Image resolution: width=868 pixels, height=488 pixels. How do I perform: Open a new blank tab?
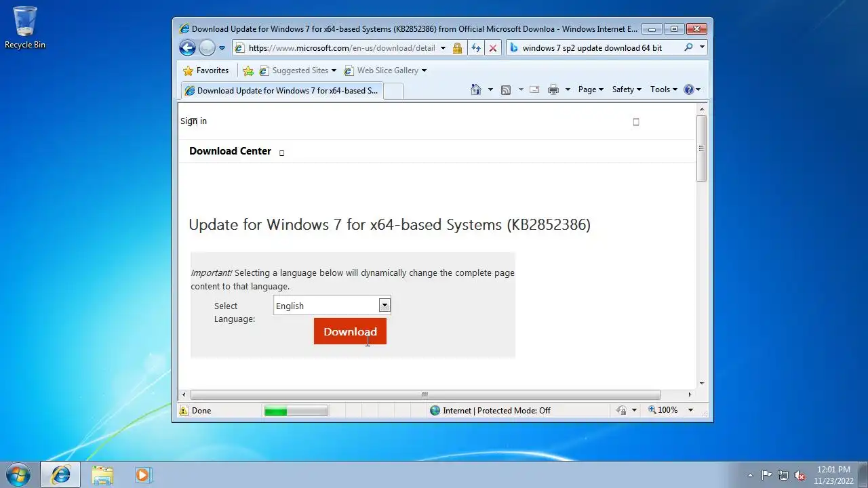point(393,91)
